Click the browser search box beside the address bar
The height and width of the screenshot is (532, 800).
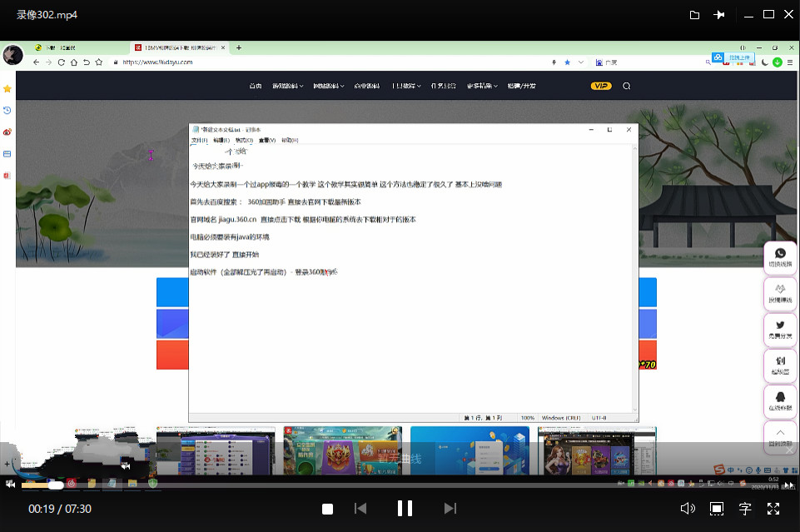point(653,62)
